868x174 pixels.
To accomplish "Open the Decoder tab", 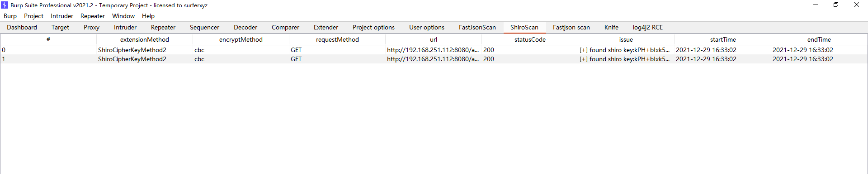I will 245,27.
